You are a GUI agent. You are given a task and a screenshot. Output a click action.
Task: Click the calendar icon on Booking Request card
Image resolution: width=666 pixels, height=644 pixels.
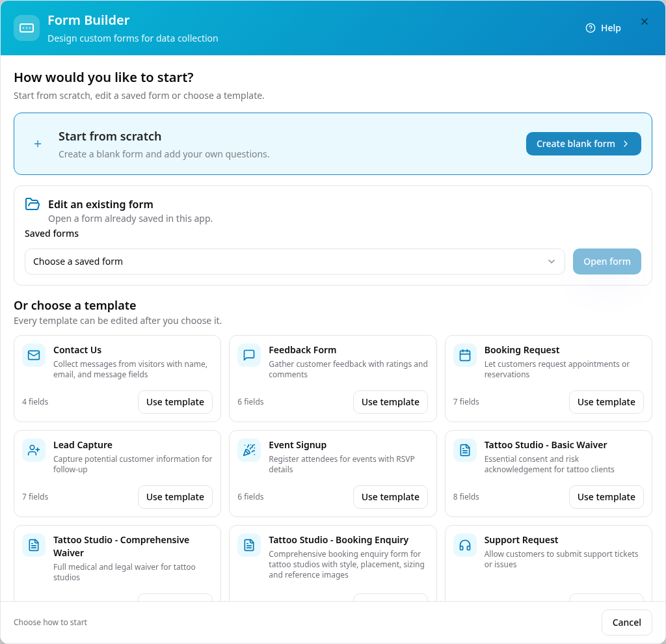pyautogui.click(x=465, y=355)
